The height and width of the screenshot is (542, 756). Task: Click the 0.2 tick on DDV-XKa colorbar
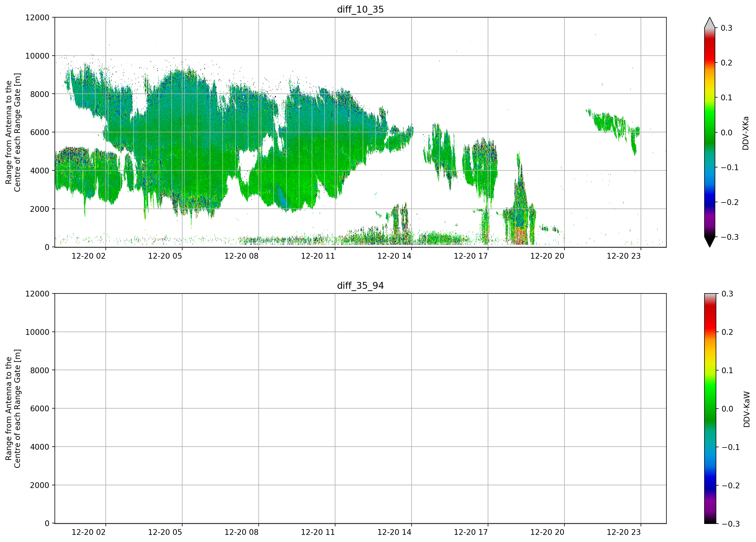(726, 63)
